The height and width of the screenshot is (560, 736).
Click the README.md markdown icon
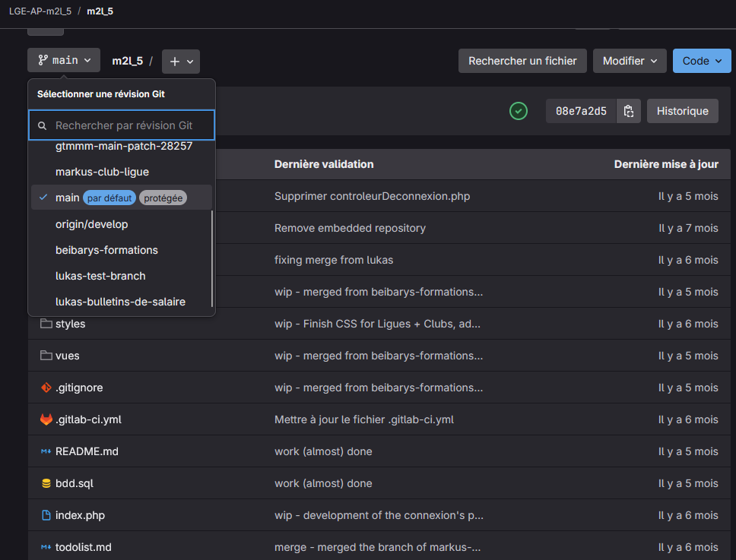click(x=46, y=451)
